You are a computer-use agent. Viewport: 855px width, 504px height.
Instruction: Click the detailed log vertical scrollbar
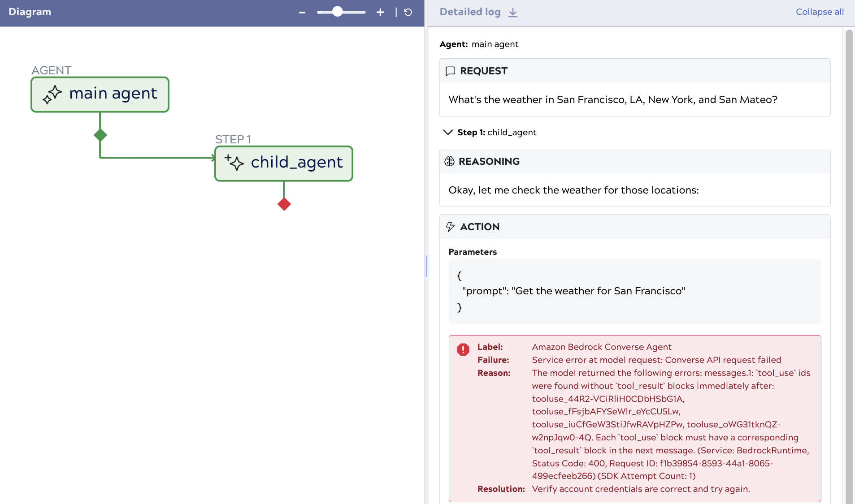[849, 264]
